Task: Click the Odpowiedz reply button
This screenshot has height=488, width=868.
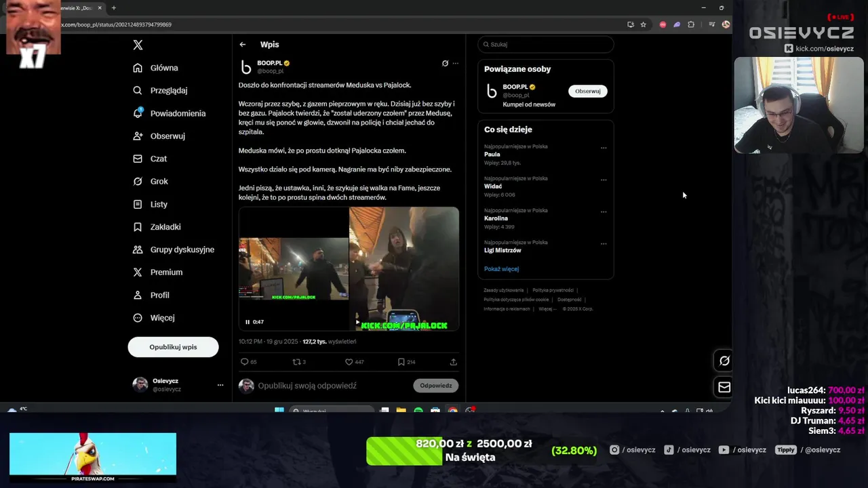Action: pyautogui.click(x=436, y=386)
